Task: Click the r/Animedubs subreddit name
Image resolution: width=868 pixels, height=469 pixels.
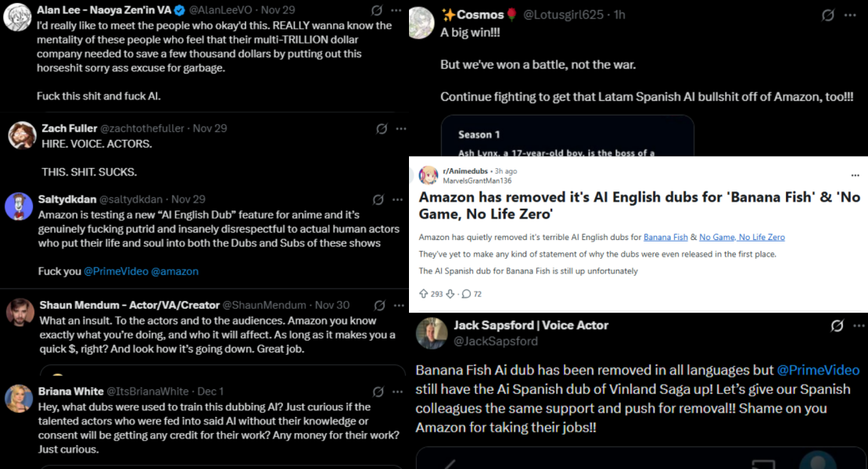Action: pos(466,171)
